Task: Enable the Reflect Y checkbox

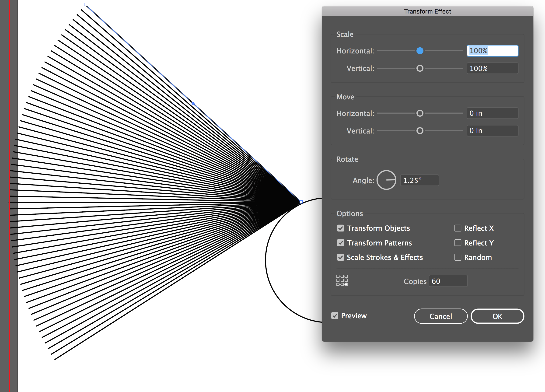Action: [458, 243]
